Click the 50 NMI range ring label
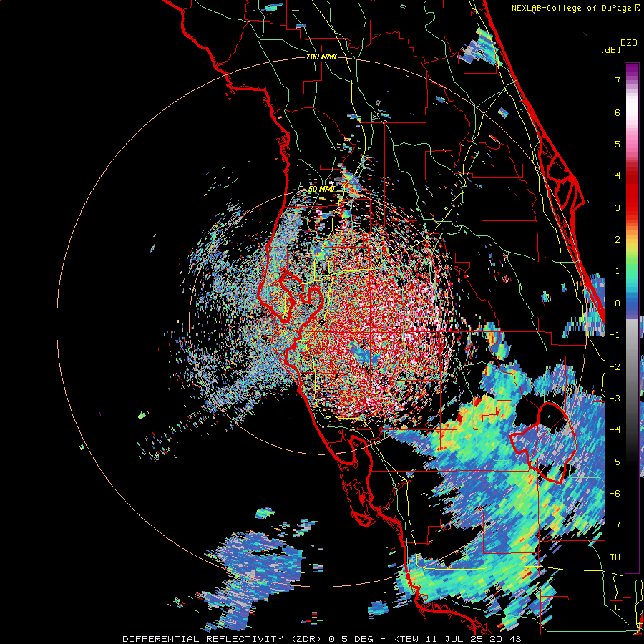The height and width of the screenshot is (644, 644). tap(321, 189)
